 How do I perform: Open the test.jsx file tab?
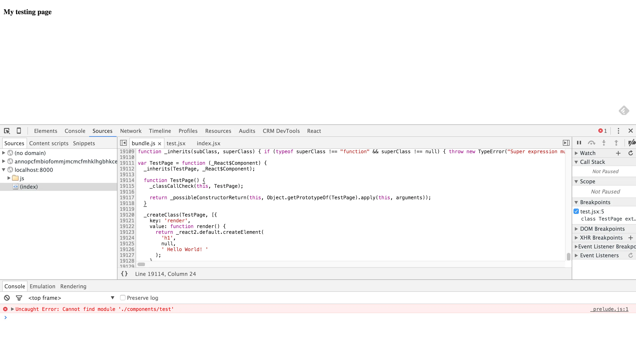[176, 143]
